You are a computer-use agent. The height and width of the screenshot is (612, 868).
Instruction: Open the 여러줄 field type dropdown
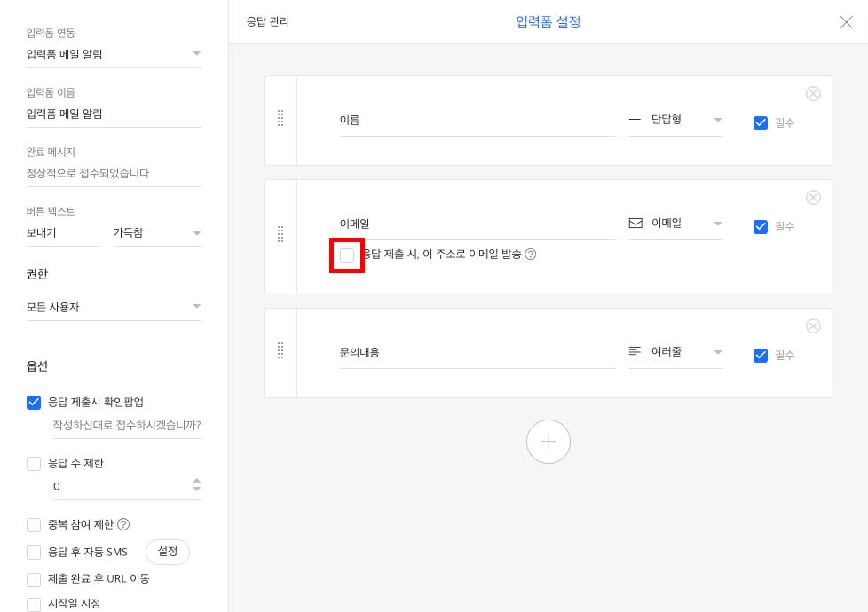(x=675, y=352)
